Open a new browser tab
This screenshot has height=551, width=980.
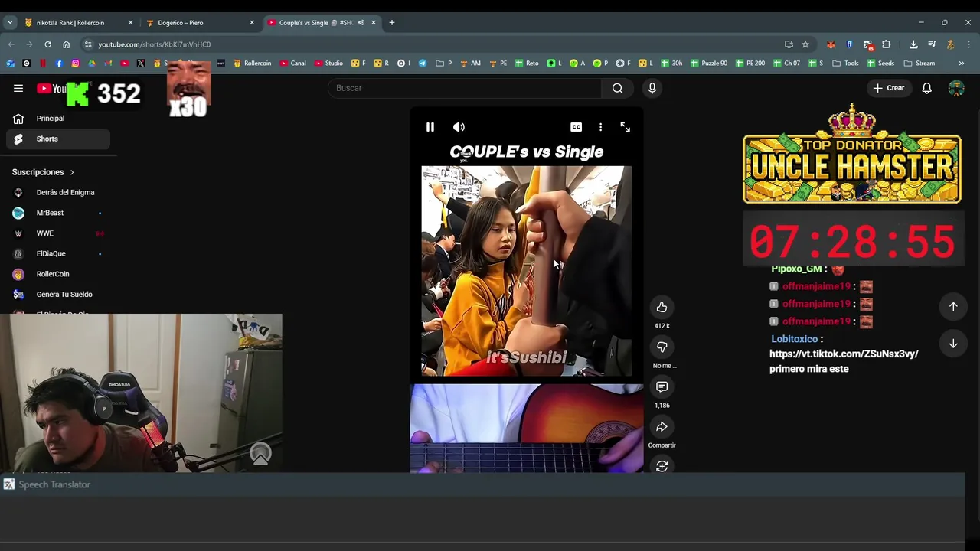pos(391,23)
